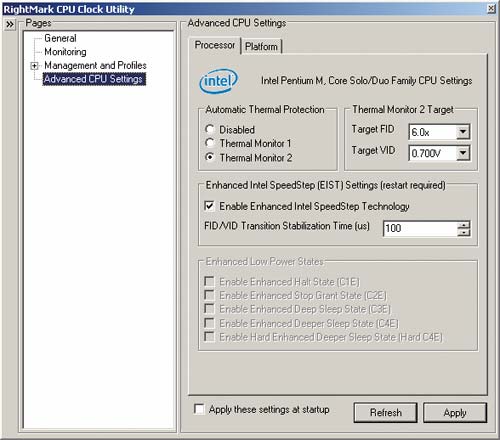Click the double-chevron collapse pages icon
The height and width of the screenshot is (440, 500).
click(x=10, y=24)
